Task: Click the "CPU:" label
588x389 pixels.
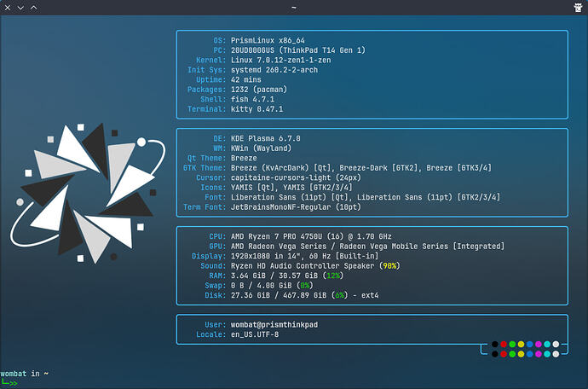Action: pyautogui.click(x=217, y=236)
